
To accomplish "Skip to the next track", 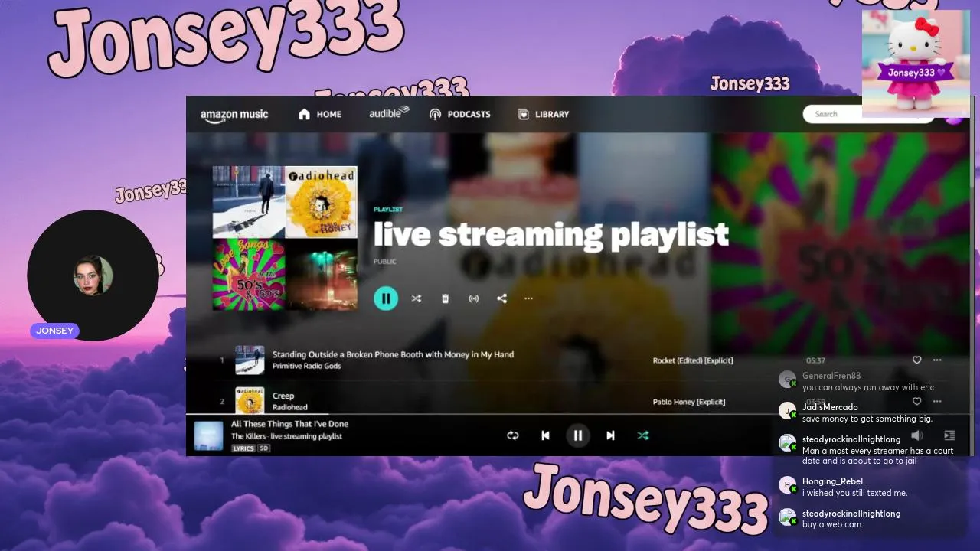I will point(610,435).
